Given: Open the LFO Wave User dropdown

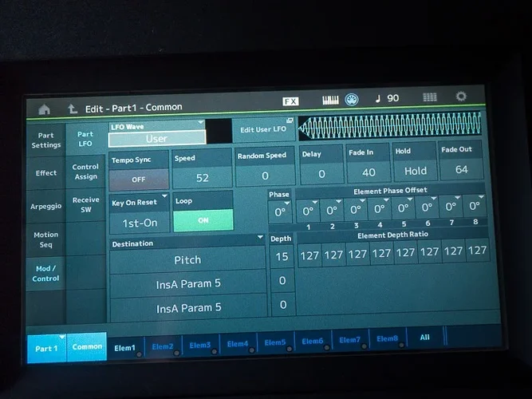Looking at the screenshot, I should (x=157, y=135).
